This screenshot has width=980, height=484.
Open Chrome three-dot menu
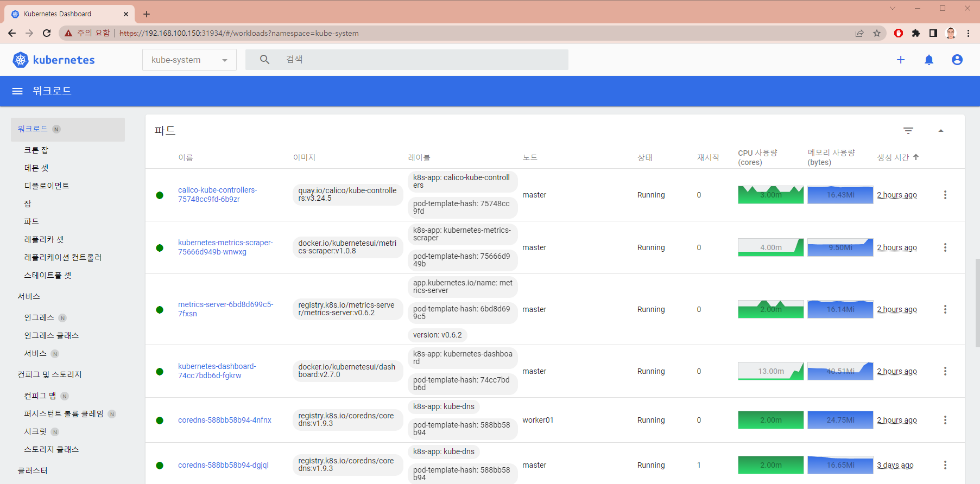click(x=968, y=33)
